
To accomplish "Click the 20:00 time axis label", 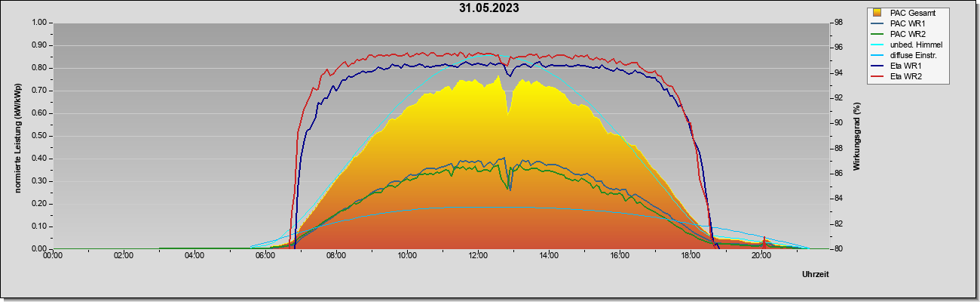I will tap(761, 257).
